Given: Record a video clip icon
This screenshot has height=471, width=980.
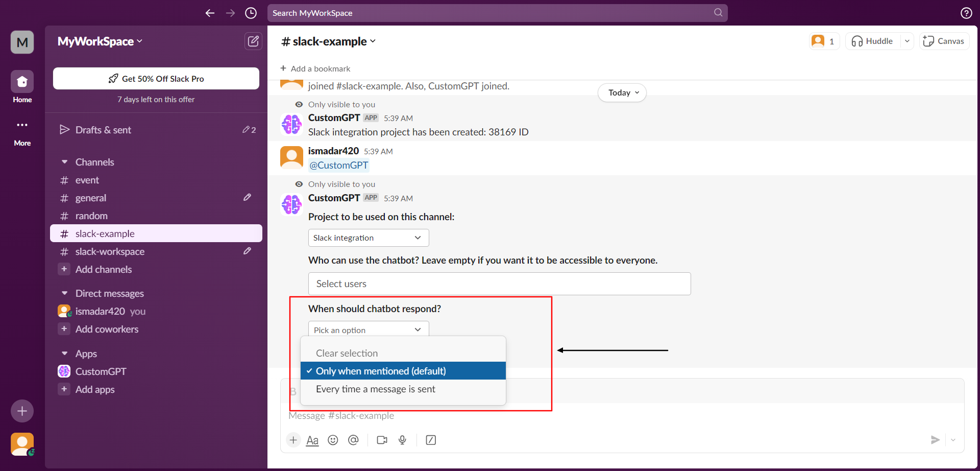Looking at the screenshot, I should 382,440.
